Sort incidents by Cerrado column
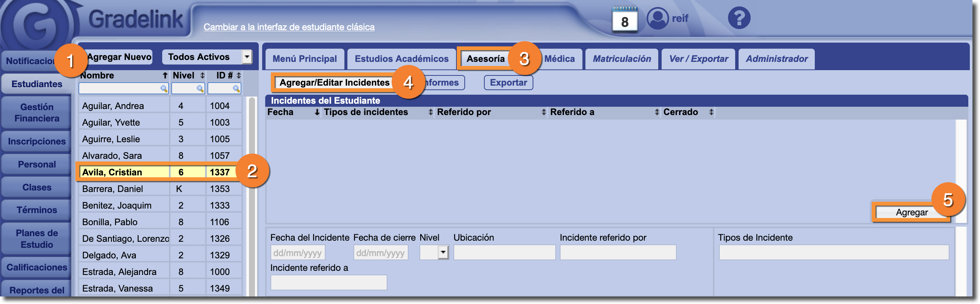Image resolution: width=980 pixels, height=304 pixels. coord(711,112)
